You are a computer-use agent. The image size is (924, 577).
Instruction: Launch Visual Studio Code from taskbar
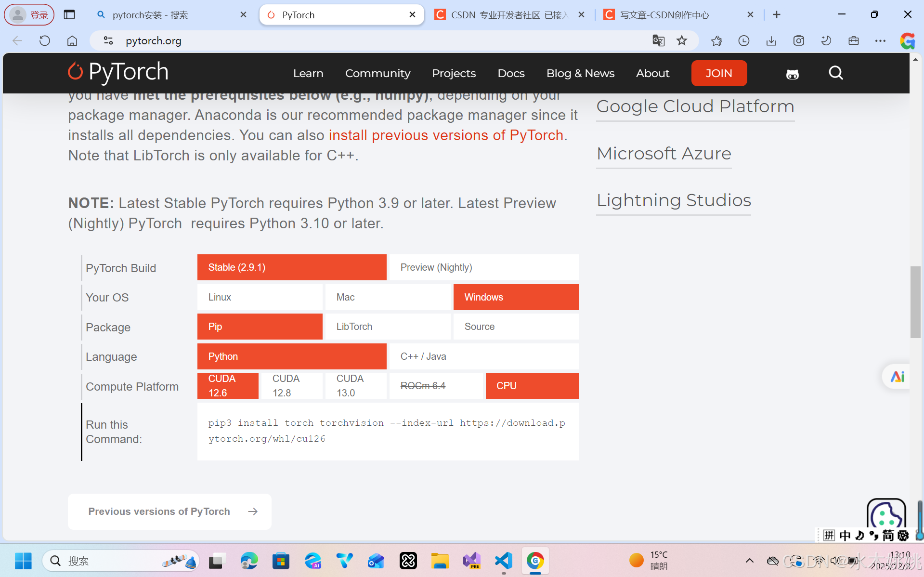(x=504, y=561)
